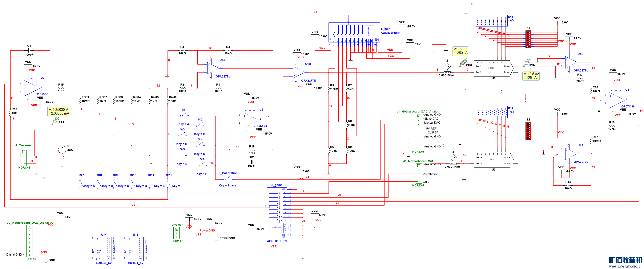Toggle the S2 red DIP switch bank
The width and height of the screenshot is (644, 269).
(x=528, y=131)
